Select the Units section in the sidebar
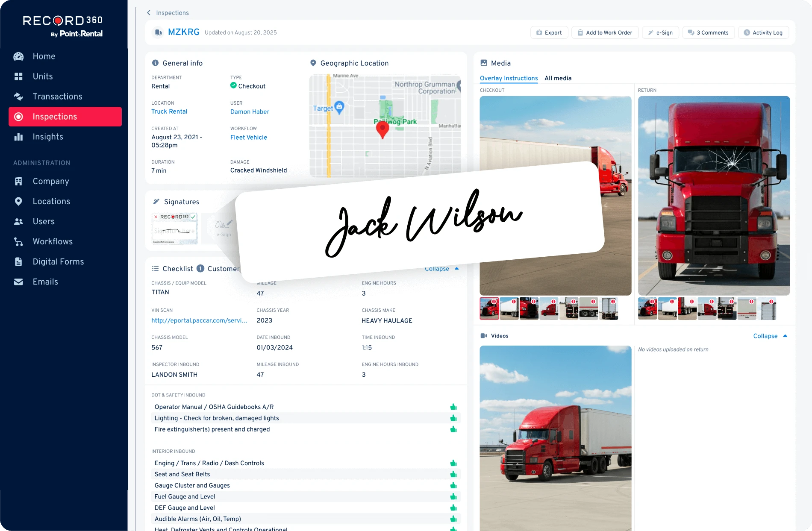 click(42, 76)
